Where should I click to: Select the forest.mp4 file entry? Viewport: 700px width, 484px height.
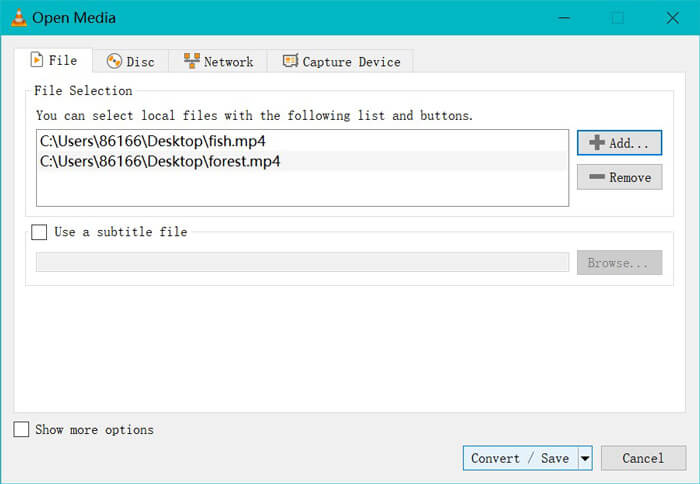(x=302, y=161)
